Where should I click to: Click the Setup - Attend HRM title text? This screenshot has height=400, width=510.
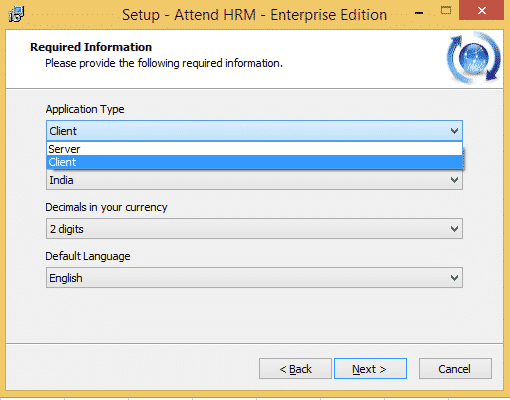coord(254,15)
